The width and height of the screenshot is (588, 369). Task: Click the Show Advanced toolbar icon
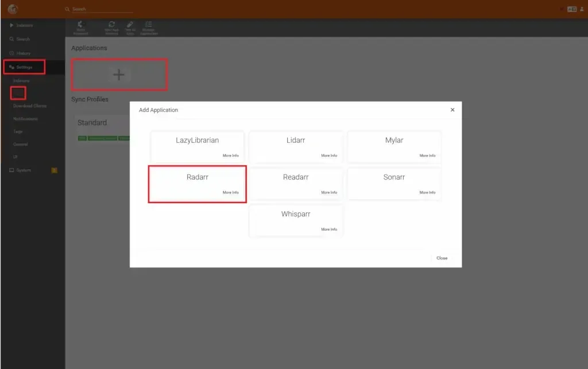[81, 27]
